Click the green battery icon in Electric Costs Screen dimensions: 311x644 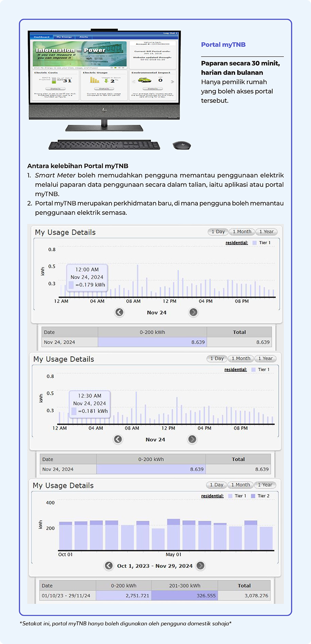pos(54,80)
